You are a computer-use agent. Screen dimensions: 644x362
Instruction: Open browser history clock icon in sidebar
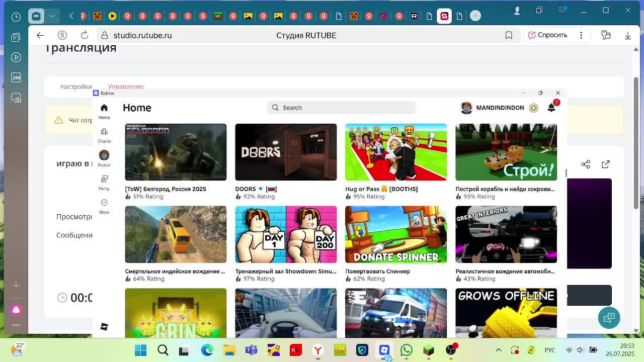pyautogui.click(x=16, y=17)
